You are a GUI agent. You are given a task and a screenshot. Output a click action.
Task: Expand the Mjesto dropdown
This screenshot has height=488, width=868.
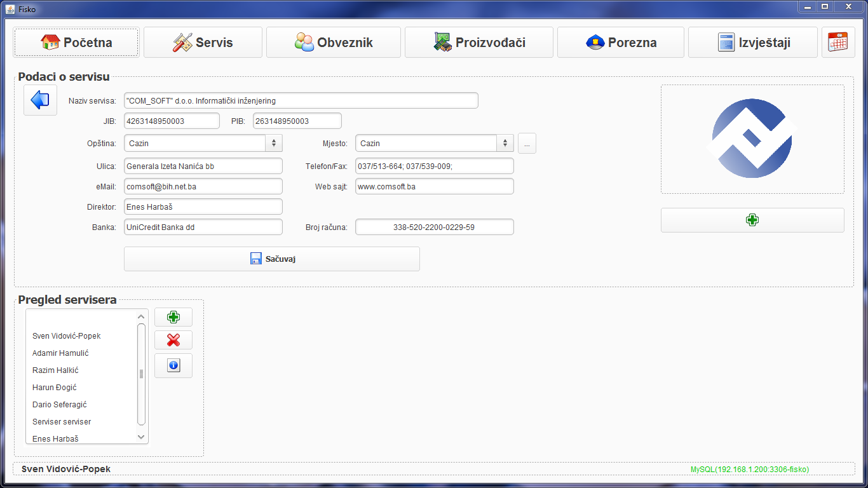pos(505,143)
